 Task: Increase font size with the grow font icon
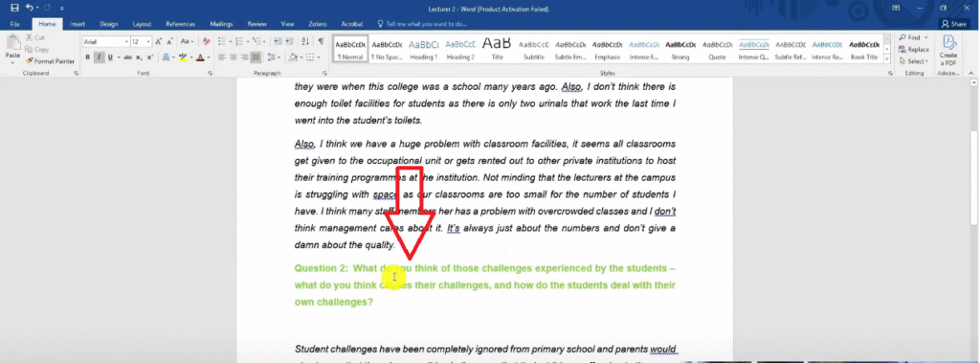click(x=159, y=42)
